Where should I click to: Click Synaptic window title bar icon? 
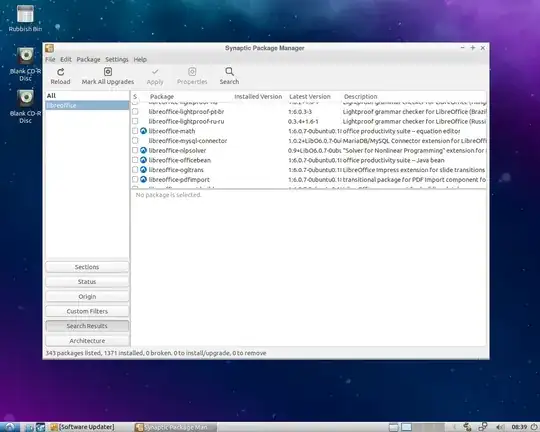click(50, 48)
